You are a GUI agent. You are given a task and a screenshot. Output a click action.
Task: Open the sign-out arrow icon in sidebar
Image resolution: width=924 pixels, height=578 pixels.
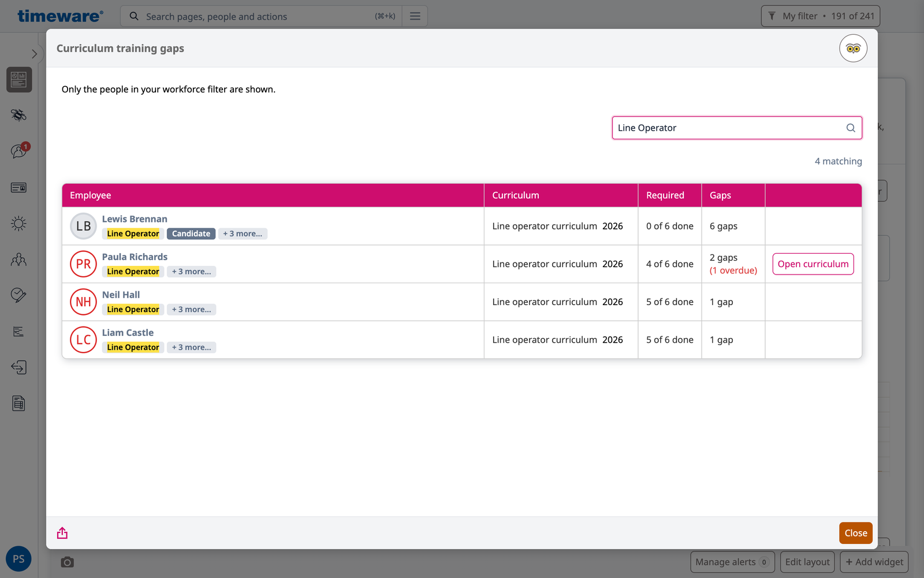[x=19, y=367]
